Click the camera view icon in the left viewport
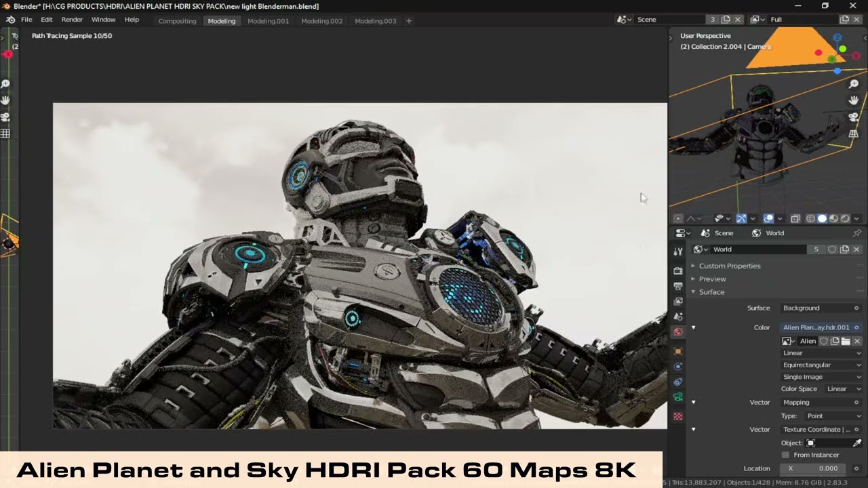The image size is (868, 488). point(5,117)
